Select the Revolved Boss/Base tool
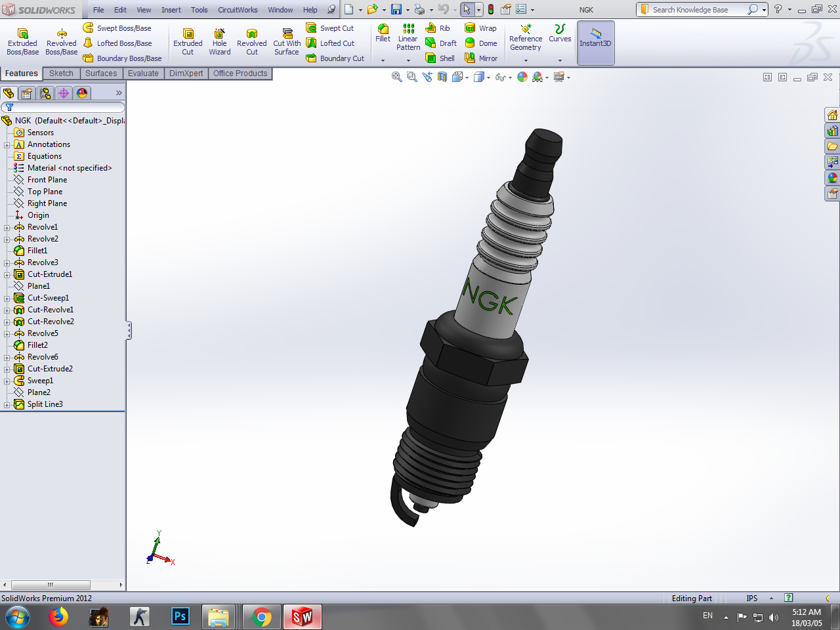 [x=61, y=42]
